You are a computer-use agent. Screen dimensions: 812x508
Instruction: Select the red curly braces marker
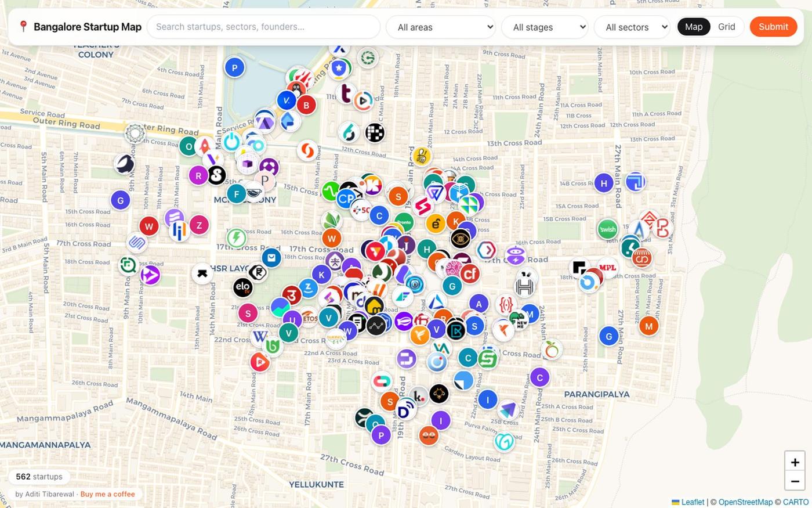tap(506, 304)
